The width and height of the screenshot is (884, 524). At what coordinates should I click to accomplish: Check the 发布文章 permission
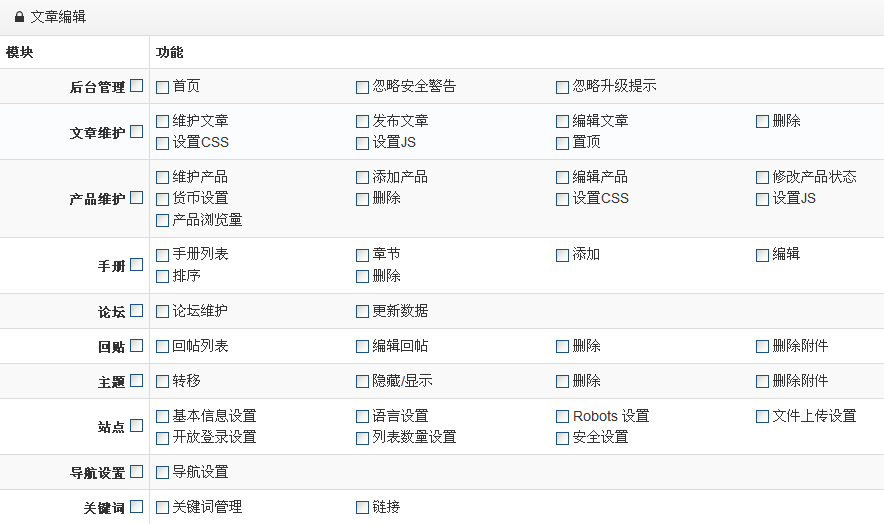coord(363,122)
